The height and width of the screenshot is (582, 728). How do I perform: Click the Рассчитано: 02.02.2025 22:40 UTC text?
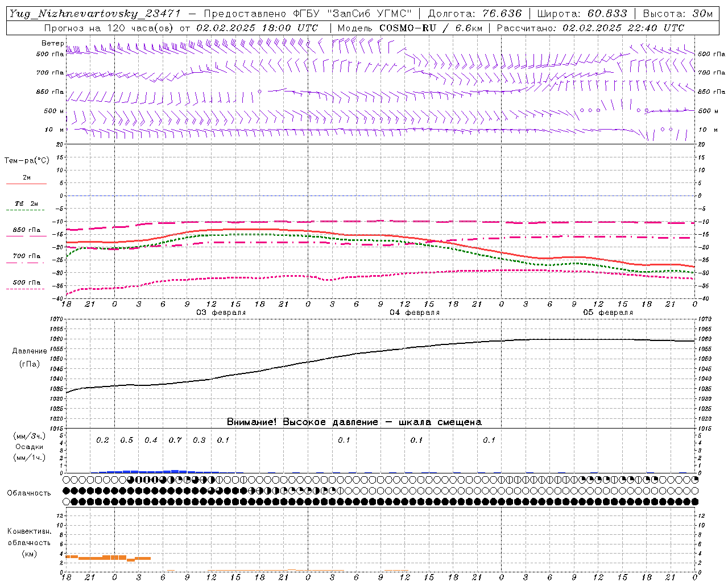[590, 28]
